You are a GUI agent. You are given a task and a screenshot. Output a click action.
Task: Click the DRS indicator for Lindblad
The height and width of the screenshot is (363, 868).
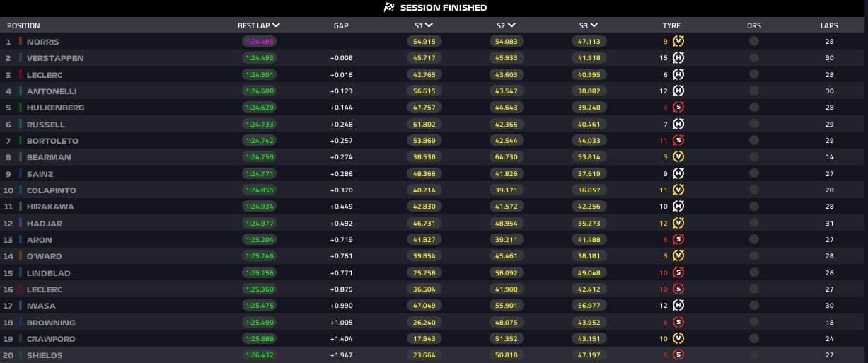click(754, 273)
